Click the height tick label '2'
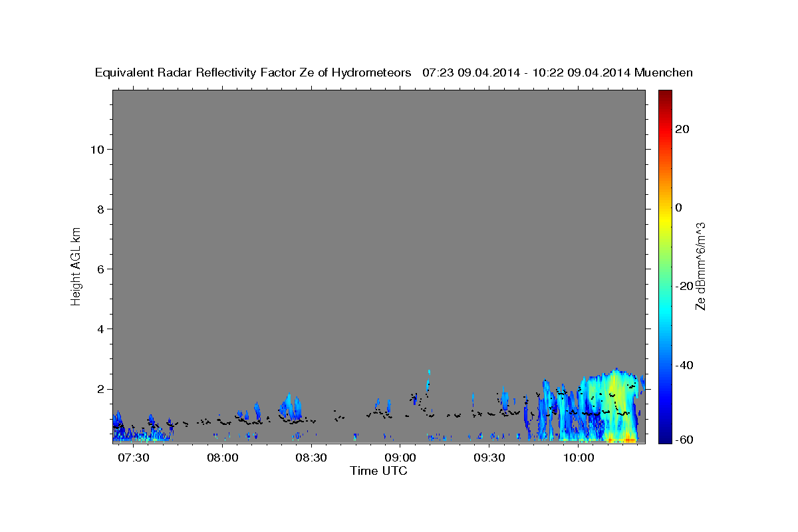This screenshot has height=532, width=798. (x=101, y=389)
